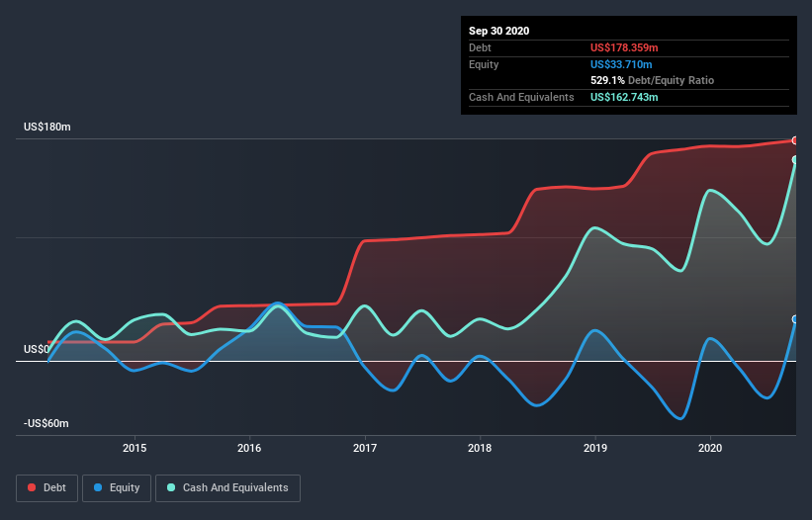Click the blue Equity endpoint marker
The image size is (812, 520).
[x=795, y=319]
